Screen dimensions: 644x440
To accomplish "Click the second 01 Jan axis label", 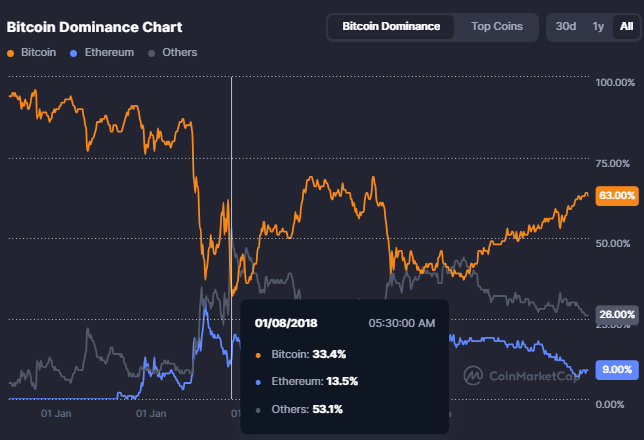I will (x=149, y=412).
